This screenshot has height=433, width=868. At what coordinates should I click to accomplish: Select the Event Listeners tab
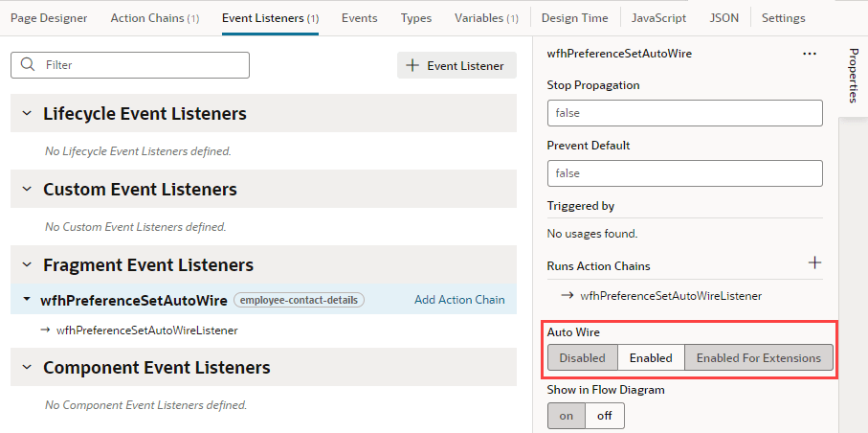[x=270, y=18]
